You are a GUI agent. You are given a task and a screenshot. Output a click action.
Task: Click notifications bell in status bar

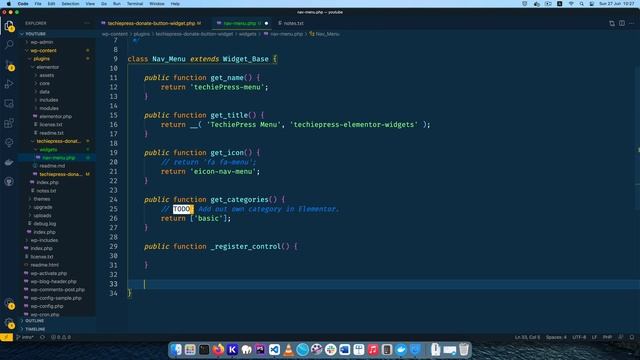(x=632, y=337)
